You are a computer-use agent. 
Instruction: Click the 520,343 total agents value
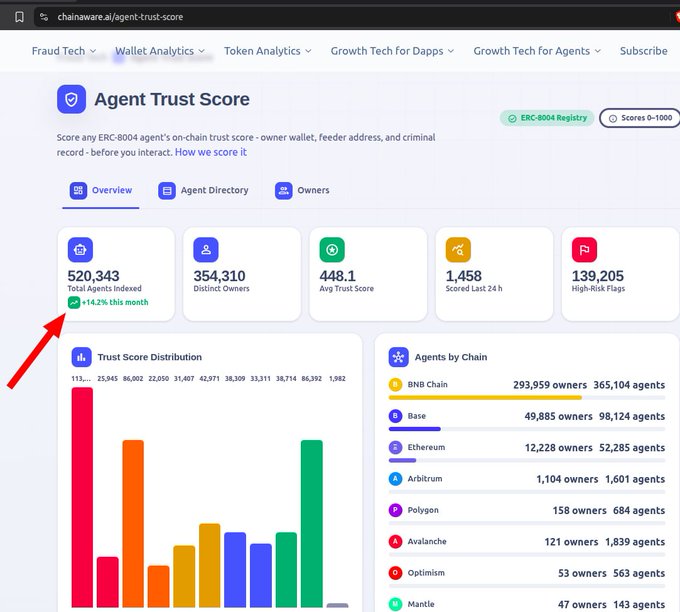(x=93, y=276)
